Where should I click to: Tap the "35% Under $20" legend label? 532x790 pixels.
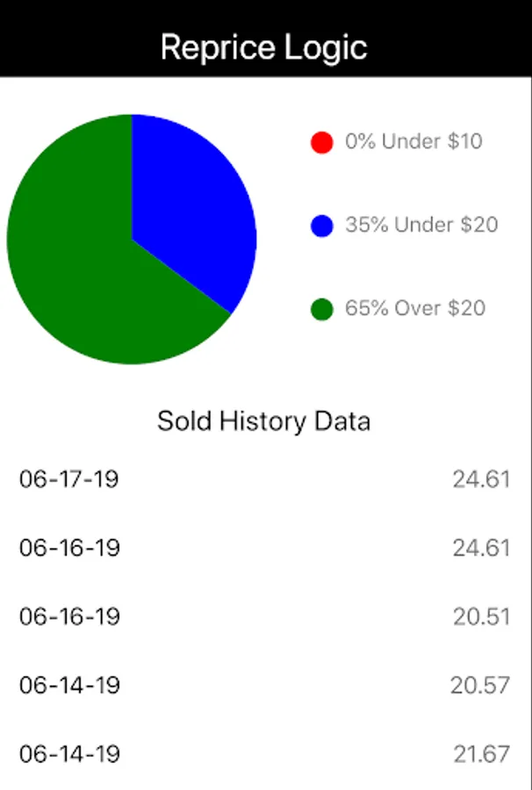tap(421, 225)
